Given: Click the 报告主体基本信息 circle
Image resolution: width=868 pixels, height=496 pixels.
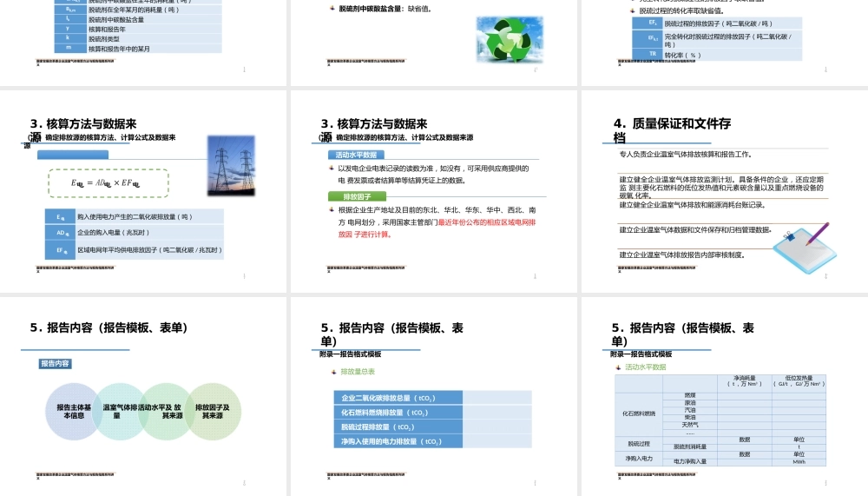Looking at the screenshot, I should [x=74, y=411].
